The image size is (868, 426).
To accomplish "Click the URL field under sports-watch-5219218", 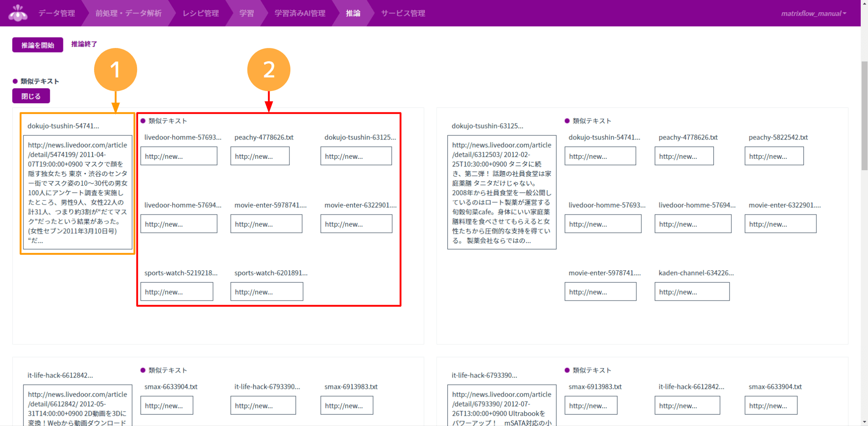I will pos(176,292).
